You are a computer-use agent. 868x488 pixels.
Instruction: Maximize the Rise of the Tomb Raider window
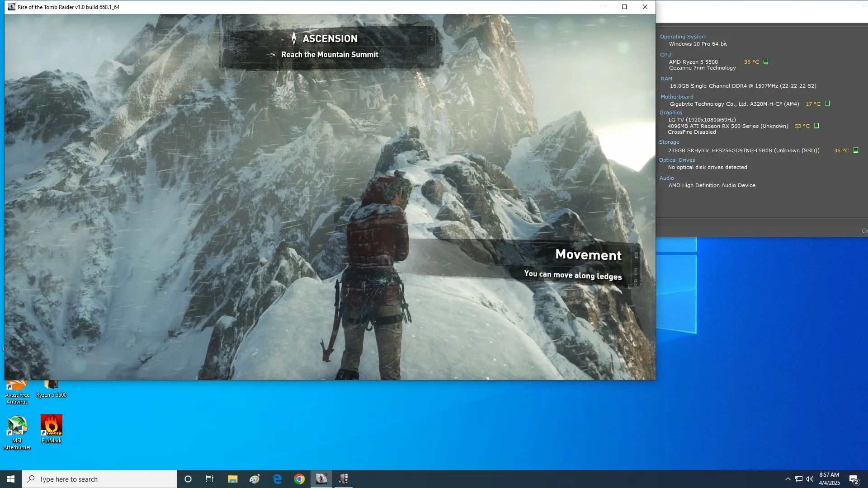(624, 7)
